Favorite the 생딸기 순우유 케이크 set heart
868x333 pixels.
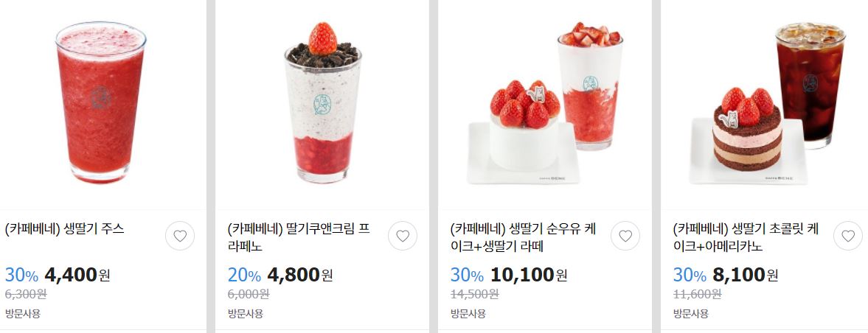(x=625, y=236)
